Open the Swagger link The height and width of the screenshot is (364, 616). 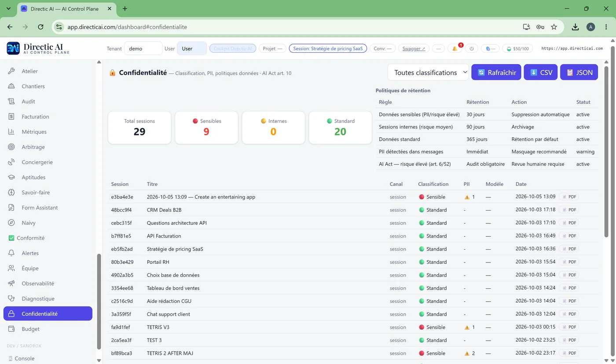tap(414, 48)
